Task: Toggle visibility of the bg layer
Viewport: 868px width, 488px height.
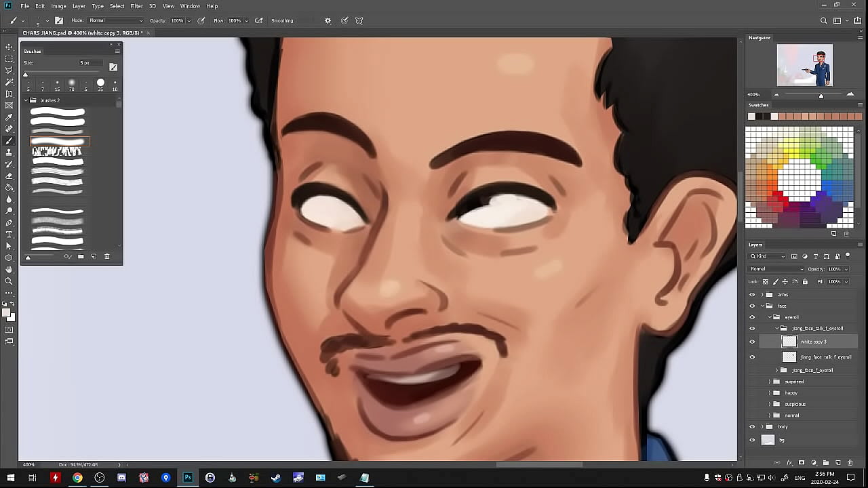Action: 751,440
